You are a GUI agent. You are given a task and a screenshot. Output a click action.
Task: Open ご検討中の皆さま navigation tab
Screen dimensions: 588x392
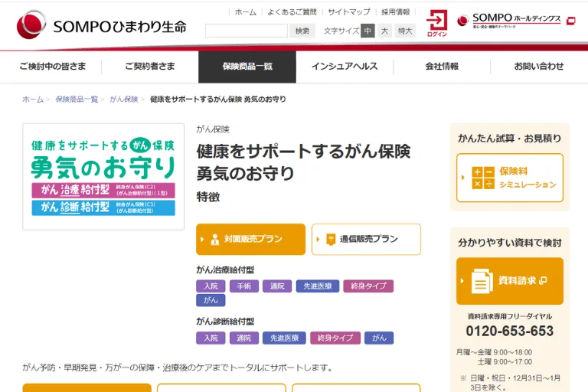click(53, 67)
